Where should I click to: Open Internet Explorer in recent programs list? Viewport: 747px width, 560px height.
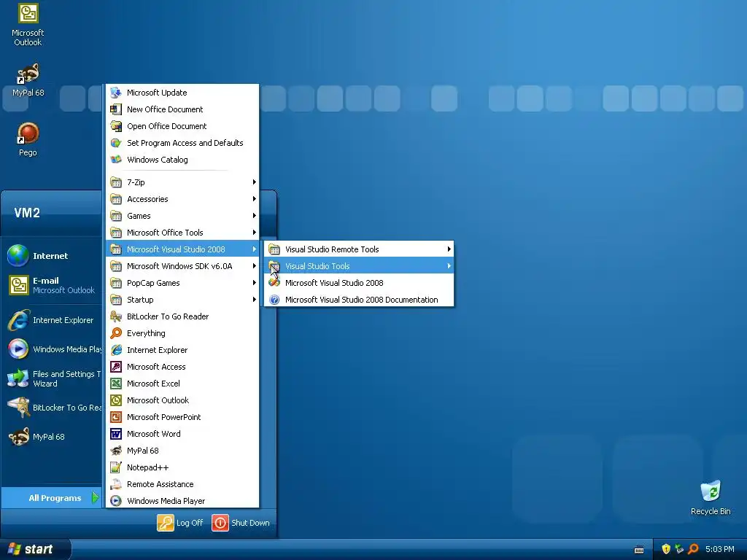coord(53,320)
